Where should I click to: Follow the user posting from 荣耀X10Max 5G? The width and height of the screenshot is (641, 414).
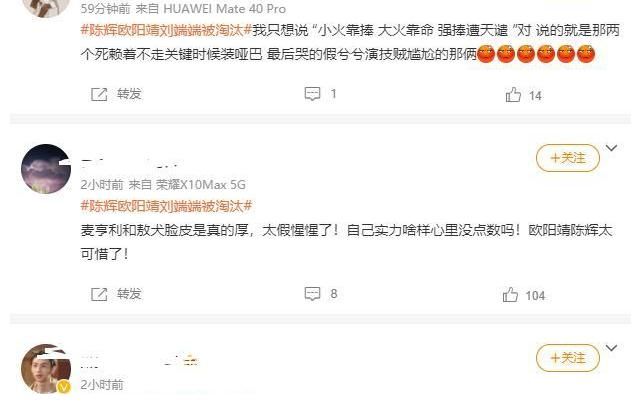click(x=568, y=158)
